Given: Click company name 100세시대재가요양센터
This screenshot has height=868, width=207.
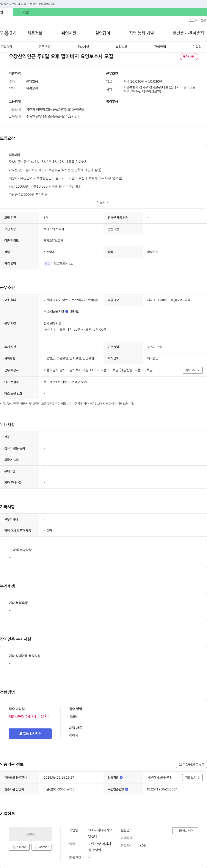Looking at the screenshot, I should click(100, 833).
